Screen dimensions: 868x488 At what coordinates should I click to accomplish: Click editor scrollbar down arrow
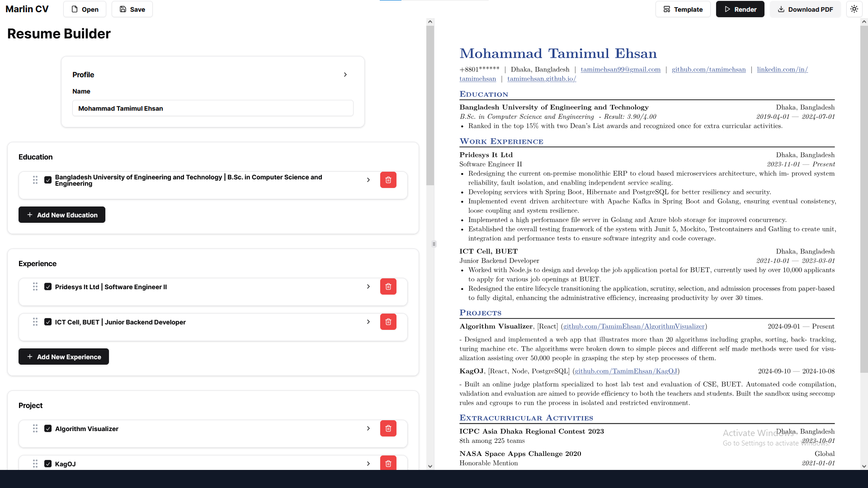pos(430,466)
